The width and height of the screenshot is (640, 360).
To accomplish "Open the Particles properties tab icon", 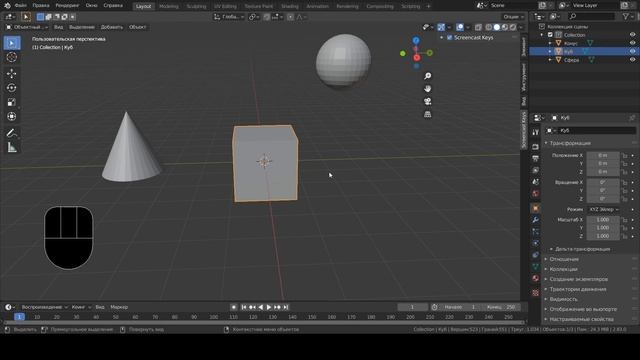I will point(536,231).
